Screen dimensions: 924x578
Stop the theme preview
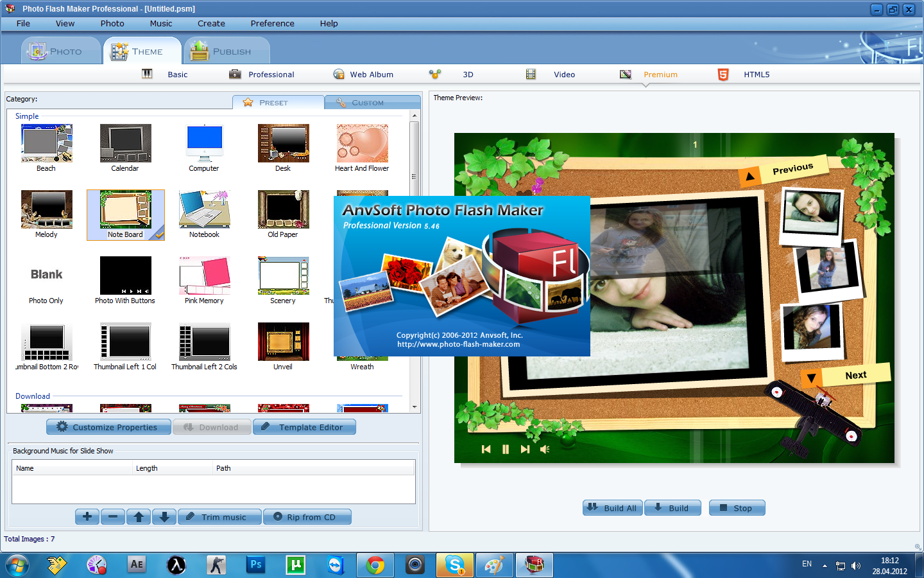[737, 508]
